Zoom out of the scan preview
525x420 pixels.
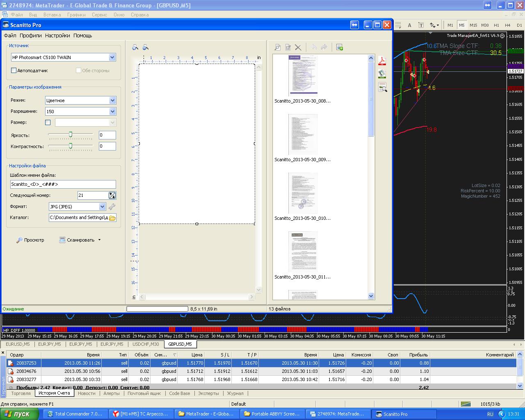[145, 48]
